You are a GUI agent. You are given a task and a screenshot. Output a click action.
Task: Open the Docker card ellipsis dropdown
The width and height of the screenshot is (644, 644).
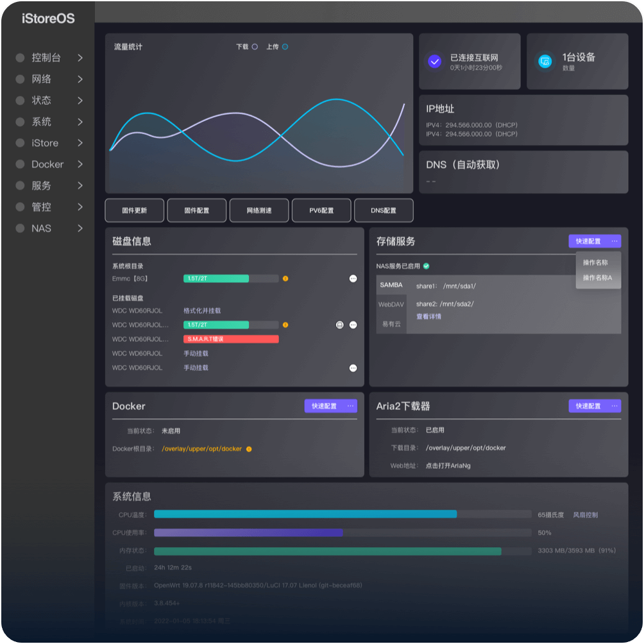350,406
